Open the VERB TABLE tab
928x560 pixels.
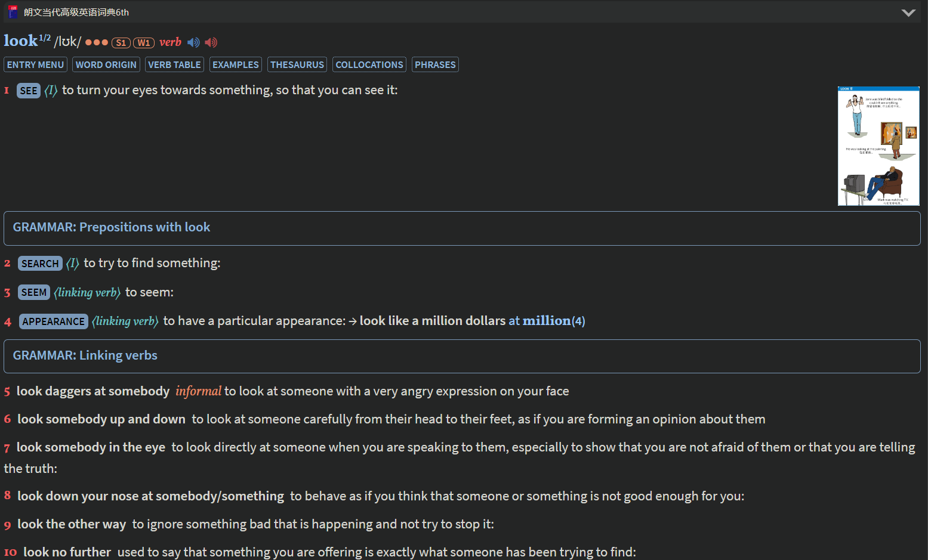[174, 64]
